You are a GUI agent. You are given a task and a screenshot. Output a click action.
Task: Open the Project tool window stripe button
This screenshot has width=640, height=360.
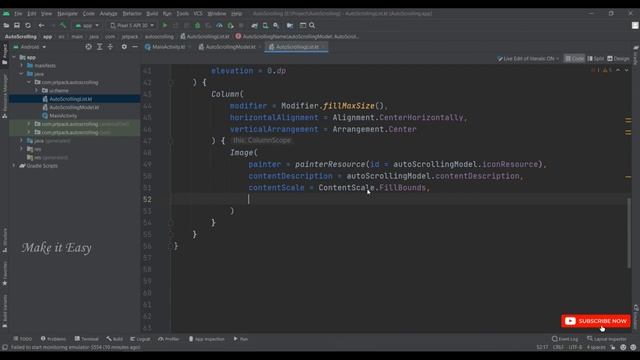pyautogui.click(x=4, y=54)
